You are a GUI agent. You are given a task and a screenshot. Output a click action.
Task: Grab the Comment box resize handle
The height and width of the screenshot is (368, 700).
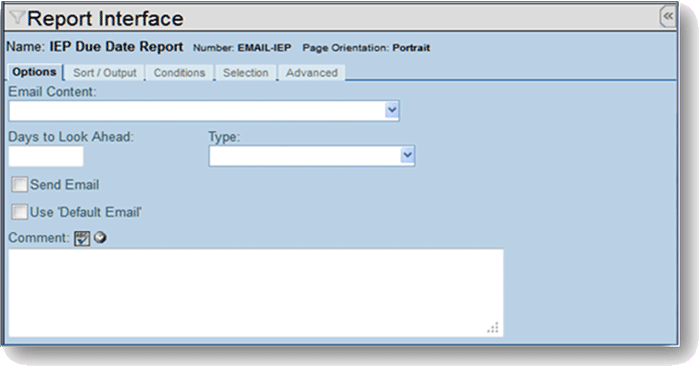(493, 328)
